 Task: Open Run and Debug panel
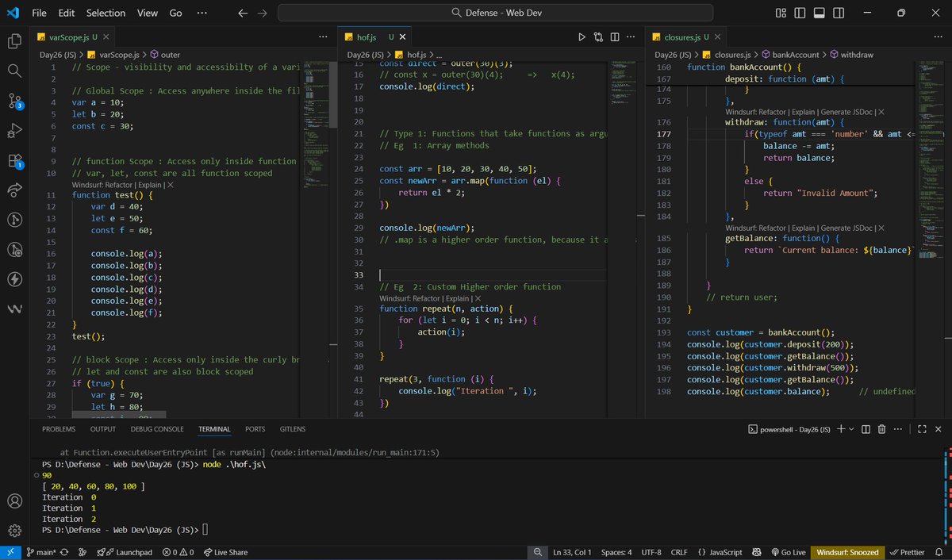[14, 130]
